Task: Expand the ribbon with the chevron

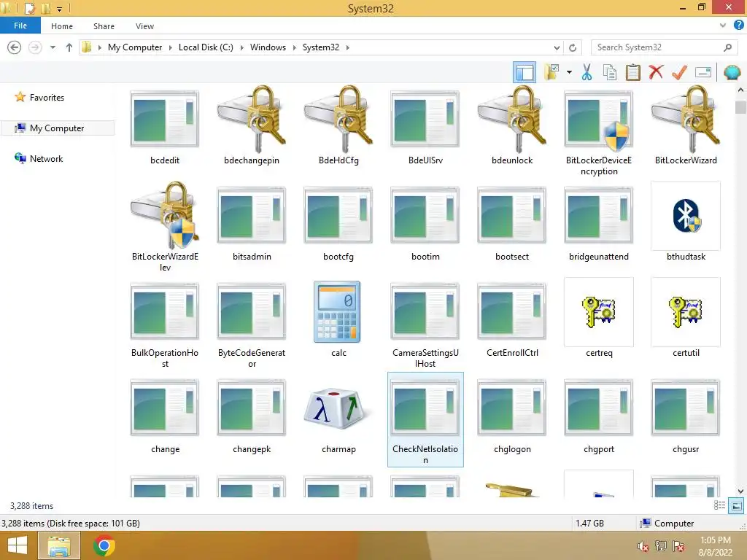Action: (723, 26)
